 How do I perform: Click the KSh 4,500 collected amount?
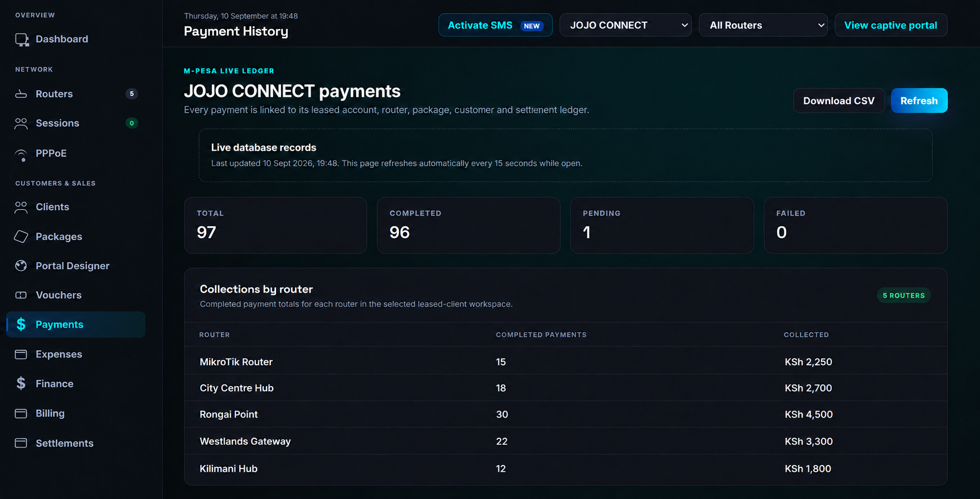point(808,414)
